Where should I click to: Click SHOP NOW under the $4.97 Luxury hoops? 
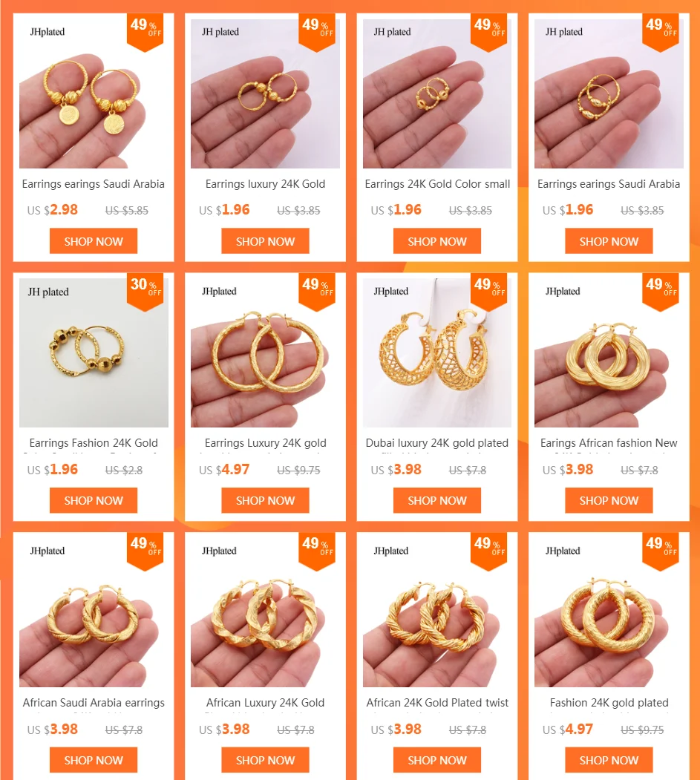click(265, 500)
